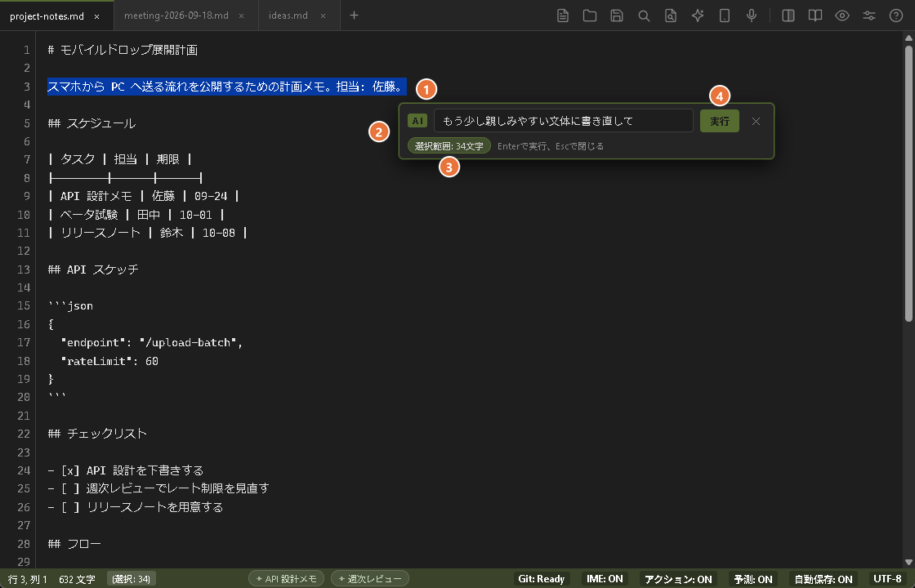915x588 pixels.
Task: Close the AI prompt popup with X
Action: (756, 121)
